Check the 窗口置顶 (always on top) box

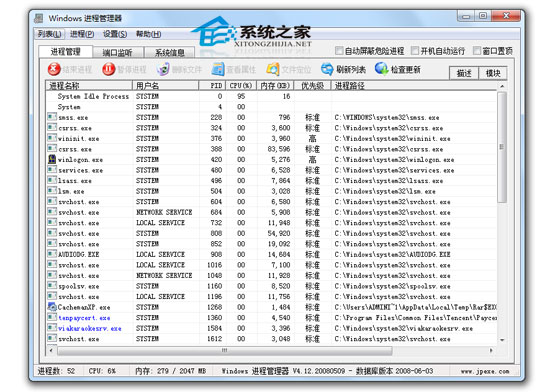pyautogui.click(x=477, y=51)
